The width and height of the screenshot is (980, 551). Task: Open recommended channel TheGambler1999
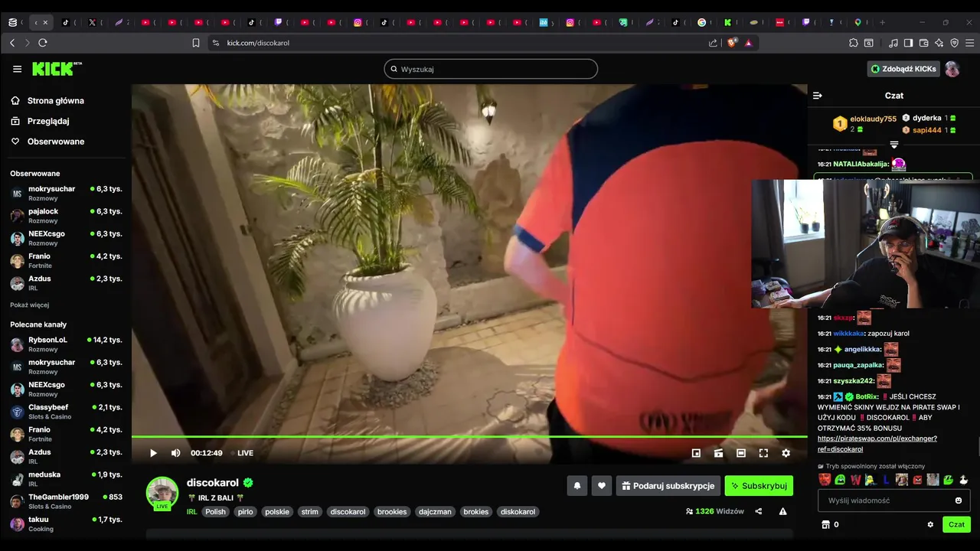(66, 501)
